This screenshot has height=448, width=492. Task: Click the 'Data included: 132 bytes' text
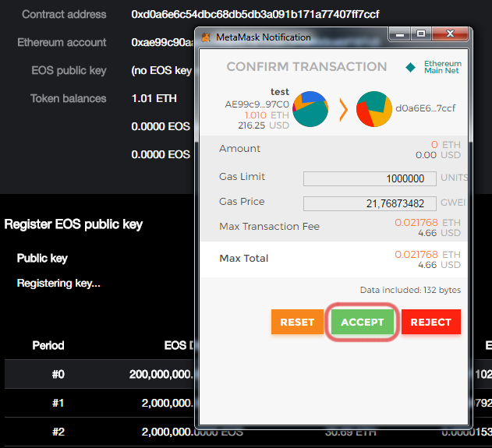[x=410, y=290]
